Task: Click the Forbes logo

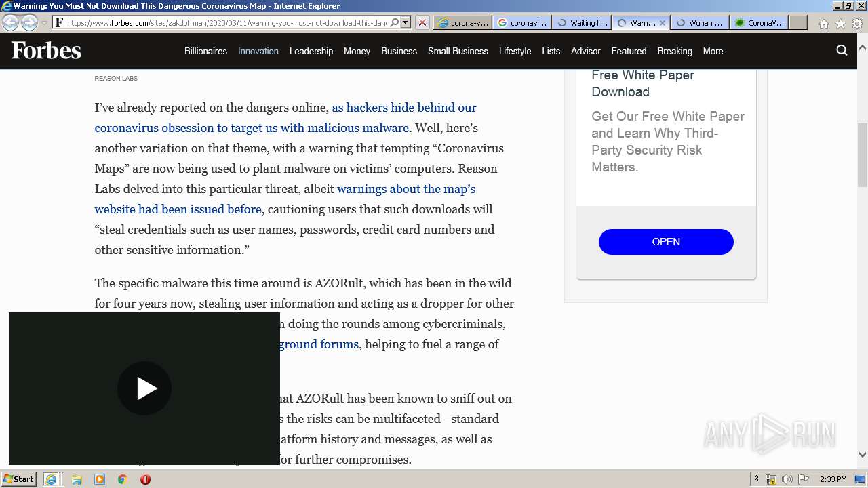Action: coord(46,50)
